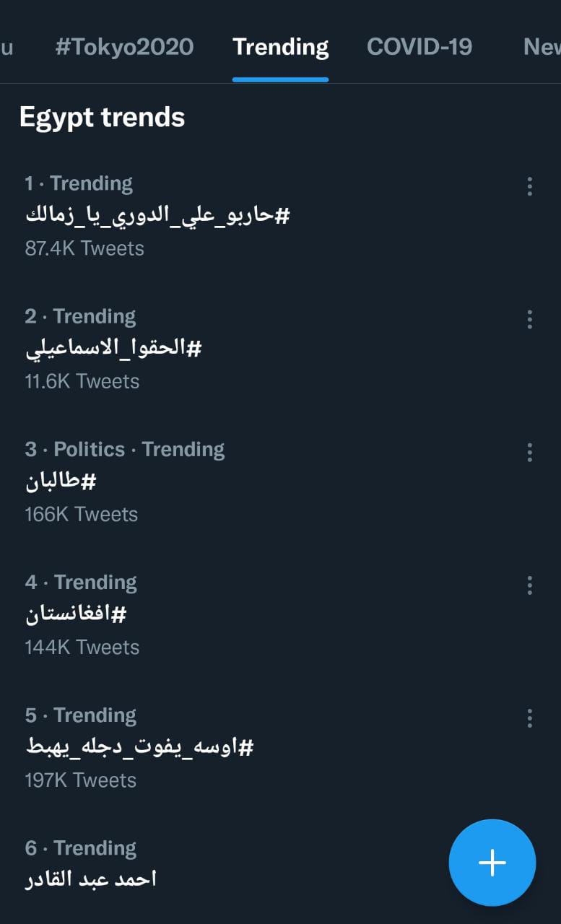561x924 pixels.
Task: Switch to the partially visible News tab
Action: tap(542, 47)
